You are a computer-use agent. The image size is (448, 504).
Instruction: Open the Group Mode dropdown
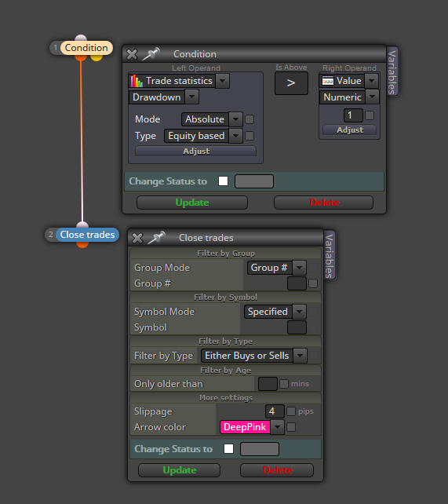pos(300,268)
